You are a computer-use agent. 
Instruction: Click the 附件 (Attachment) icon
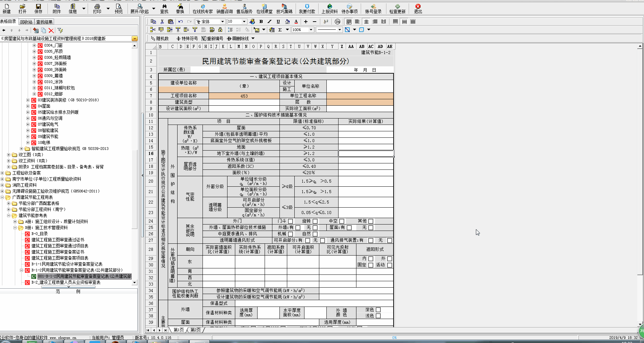[57, 9]
